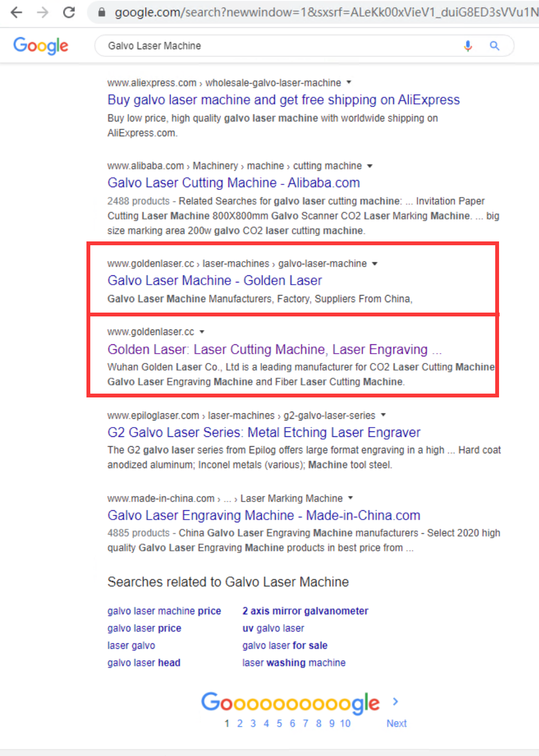Jump to results page 10
Viewport: 539px width, 756px height.
[x=345, y=723]
